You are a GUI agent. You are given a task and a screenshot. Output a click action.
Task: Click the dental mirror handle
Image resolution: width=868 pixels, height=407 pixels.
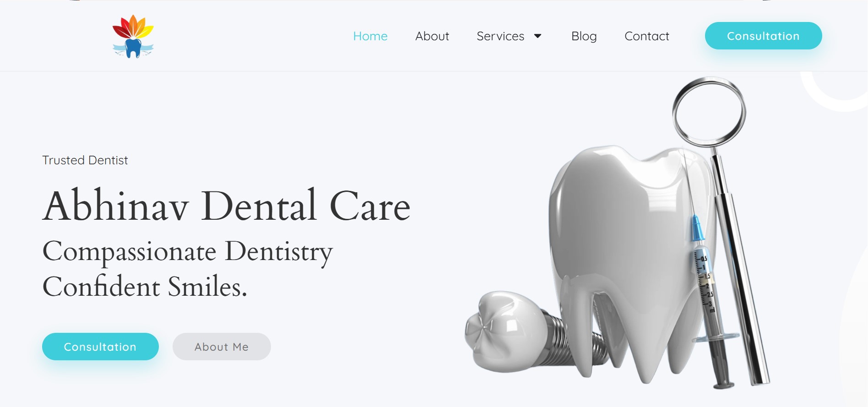click(742, 266)
